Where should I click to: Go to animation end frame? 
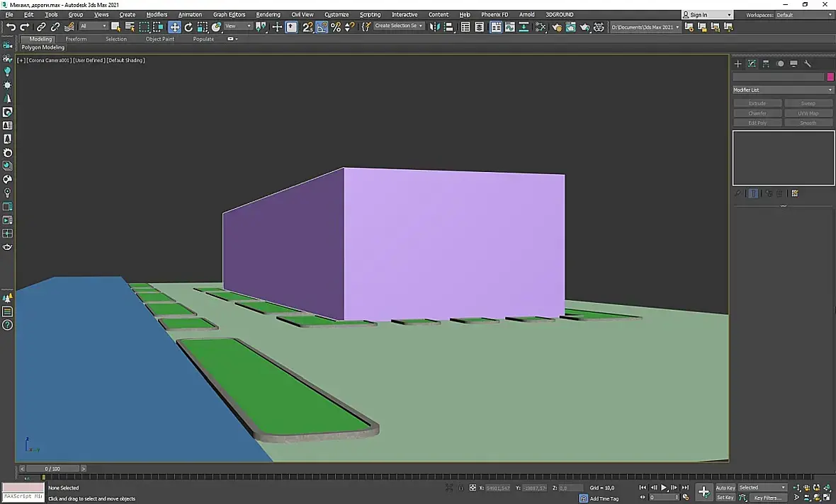pyautogui.click(x=685, y=488)
